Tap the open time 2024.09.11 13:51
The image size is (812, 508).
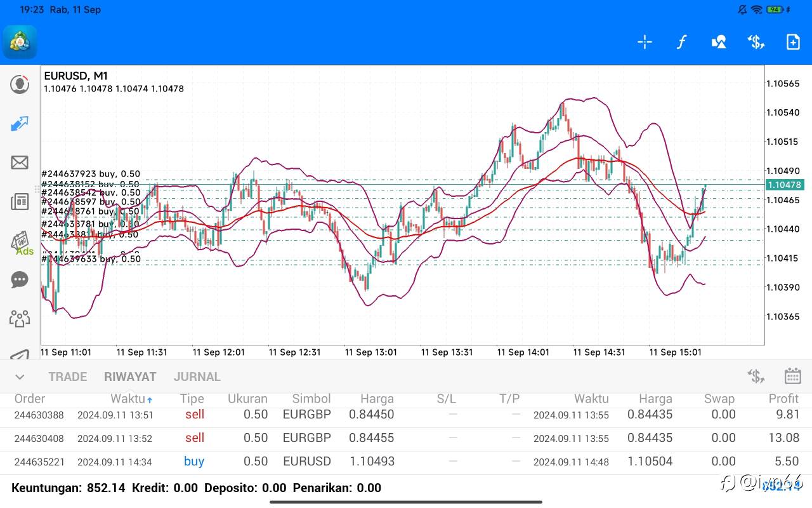(x=115, y=415)
